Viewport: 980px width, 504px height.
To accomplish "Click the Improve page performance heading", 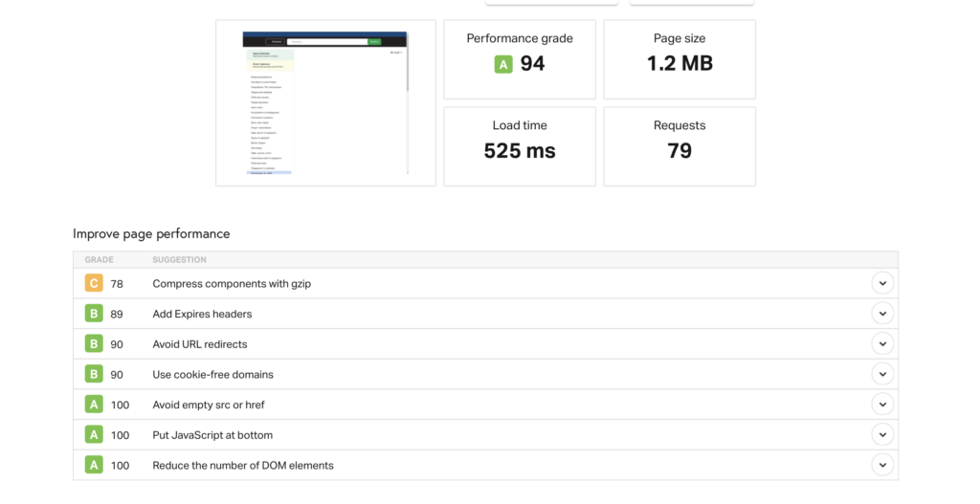I will pos(151,233).
